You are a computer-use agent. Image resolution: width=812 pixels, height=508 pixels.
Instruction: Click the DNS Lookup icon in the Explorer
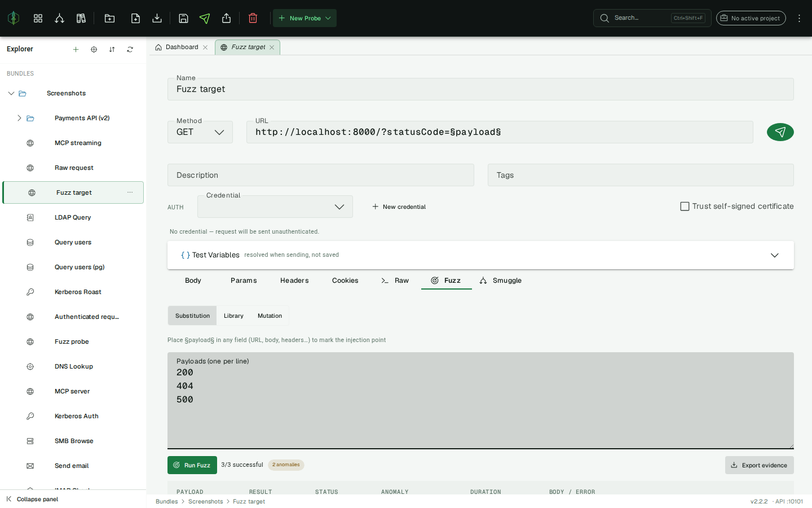pos(30,366)
